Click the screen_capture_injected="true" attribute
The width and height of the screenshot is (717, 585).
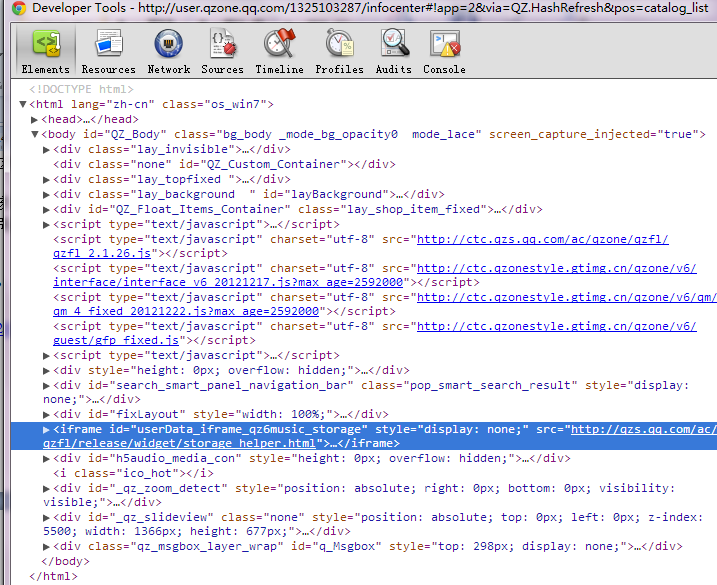[x=592, y=134]
